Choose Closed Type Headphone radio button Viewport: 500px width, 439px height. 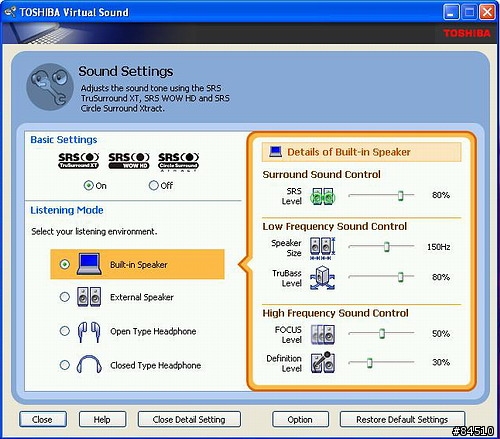(x=65, y=365)
